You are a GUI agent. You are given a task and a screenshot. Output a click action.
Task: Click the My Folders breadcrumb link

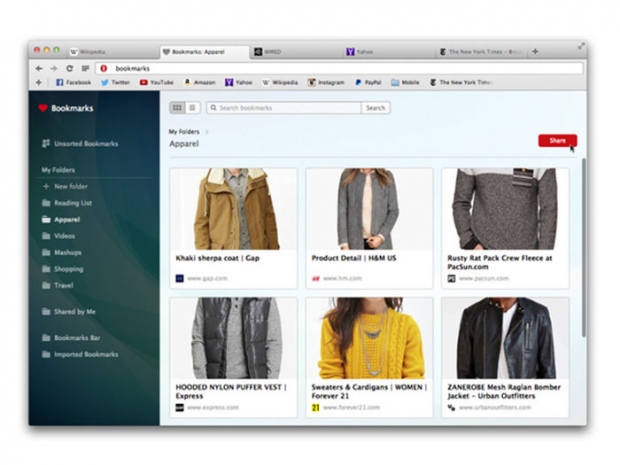[x=184, y=131]
